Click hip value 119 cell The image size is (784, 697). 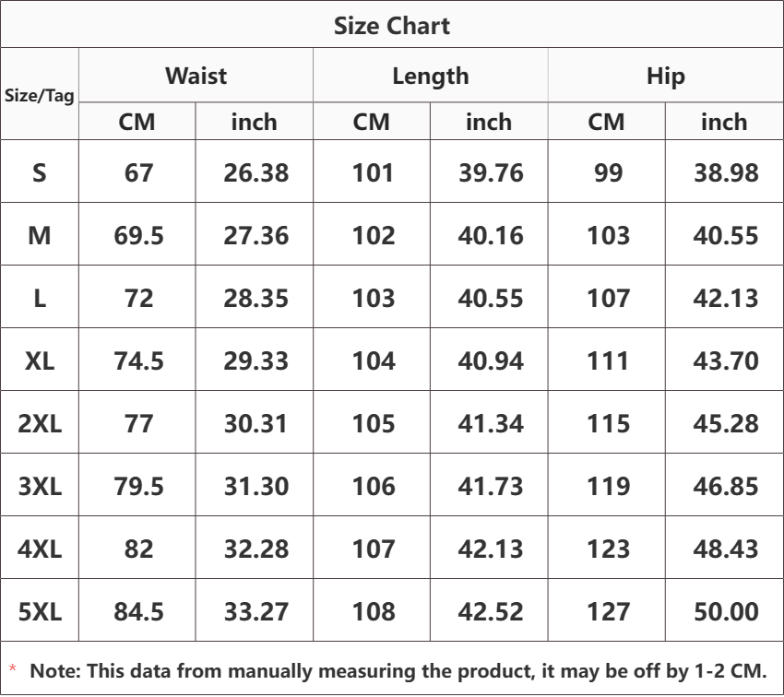pyautogui.click(x=608, y=486)
